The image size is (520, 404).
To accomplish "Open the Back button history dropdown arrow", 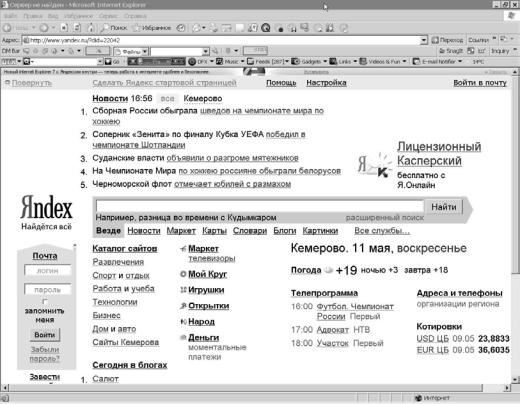I will click(33, 28).
